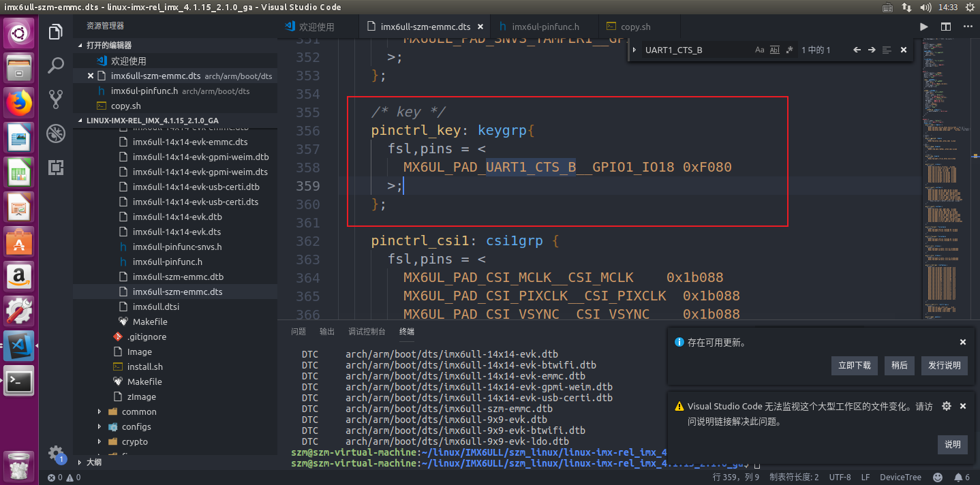Click the 说明 button on warning notification
This screenshot has width=980, height=485.
pos(953,444)
